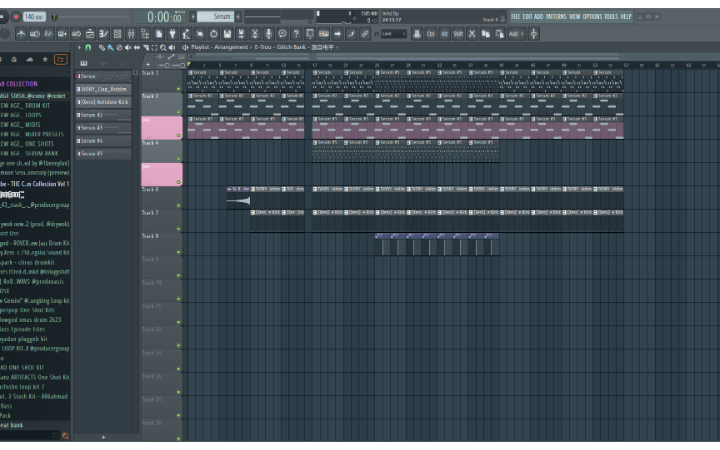The width and height of the screenshot is (720, 450).
Task: Mute Track 6 using its green light
Action: click(x=179, y=205)
